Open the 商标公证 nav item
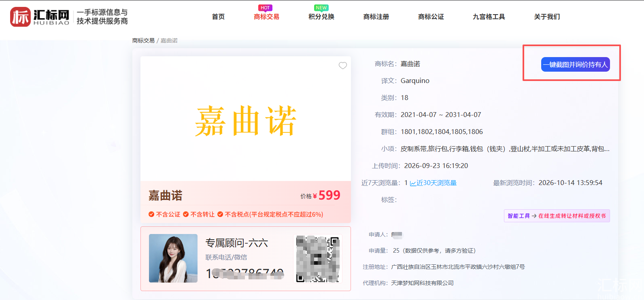 431,17
